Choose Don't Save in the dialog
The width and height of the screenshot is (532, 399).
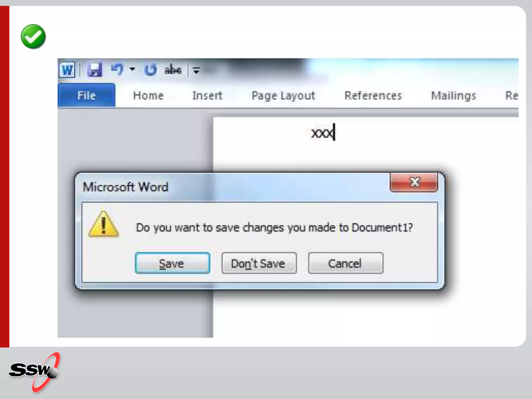259,263
